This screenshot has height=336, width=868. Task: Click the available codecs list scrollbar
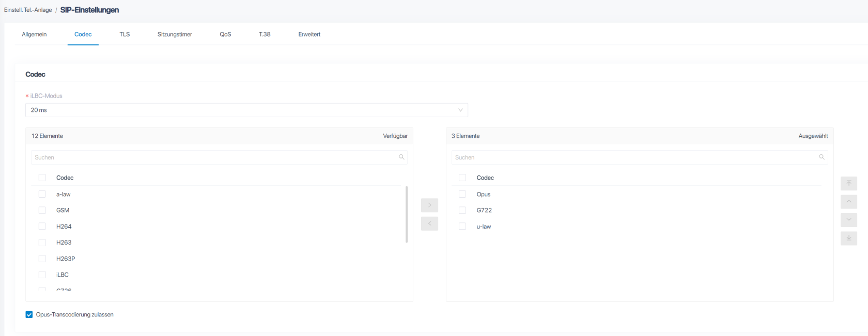[407, 214]
